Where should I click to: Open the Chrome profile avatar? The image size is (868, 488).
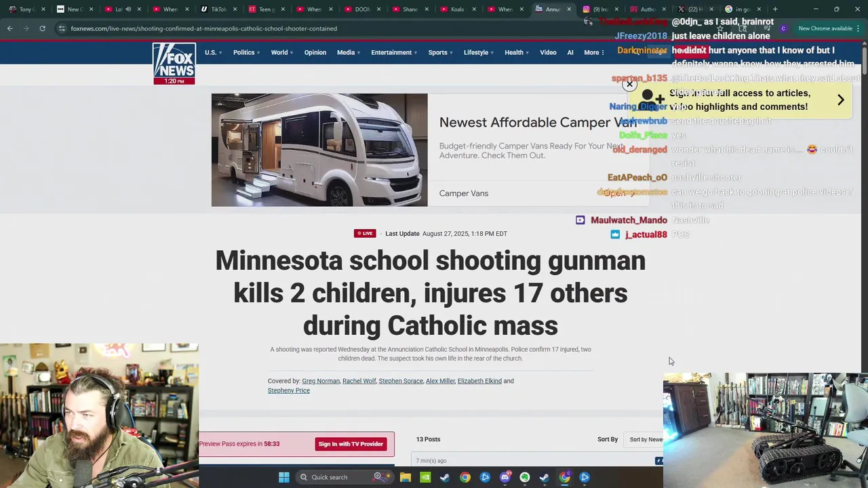(x=783, y=28)
